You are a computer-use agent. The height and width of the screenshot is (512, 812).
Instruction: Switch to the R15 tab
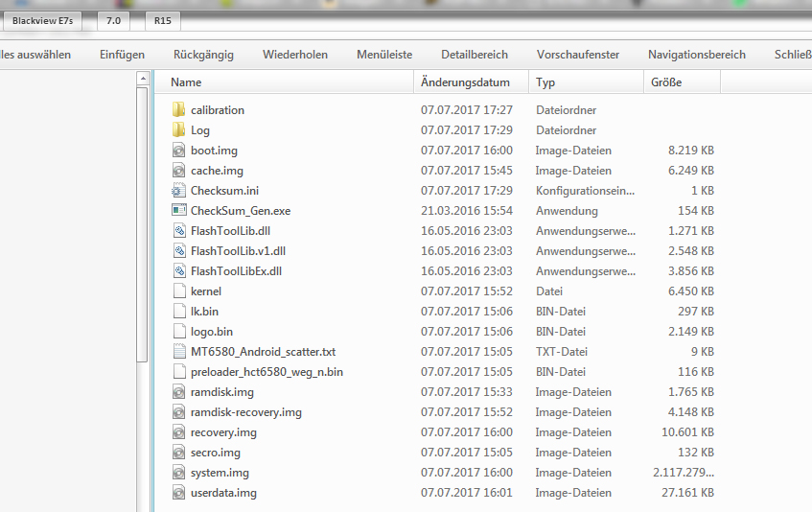point(163,21)
